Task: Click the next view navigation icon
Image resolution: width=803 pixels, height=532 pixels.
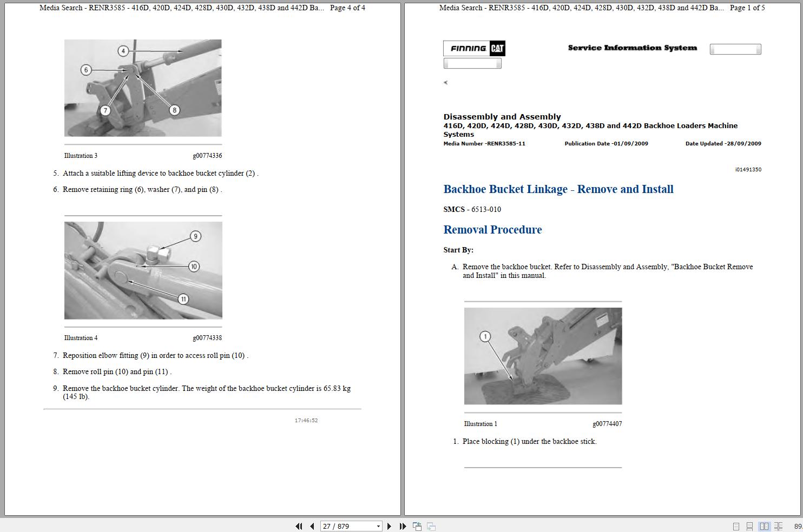Action: (x=430, y=526)
